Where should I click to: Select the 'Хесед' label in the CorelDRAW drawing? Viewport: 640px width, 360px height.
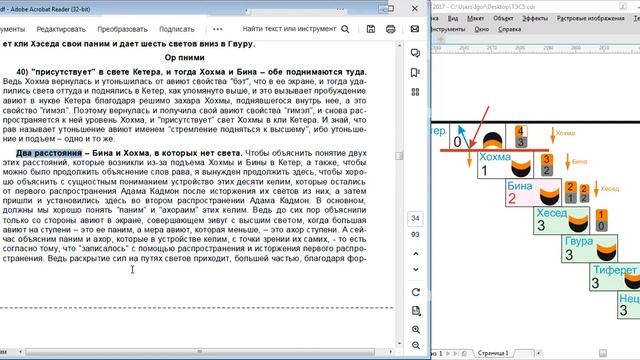tap(551, 213)
